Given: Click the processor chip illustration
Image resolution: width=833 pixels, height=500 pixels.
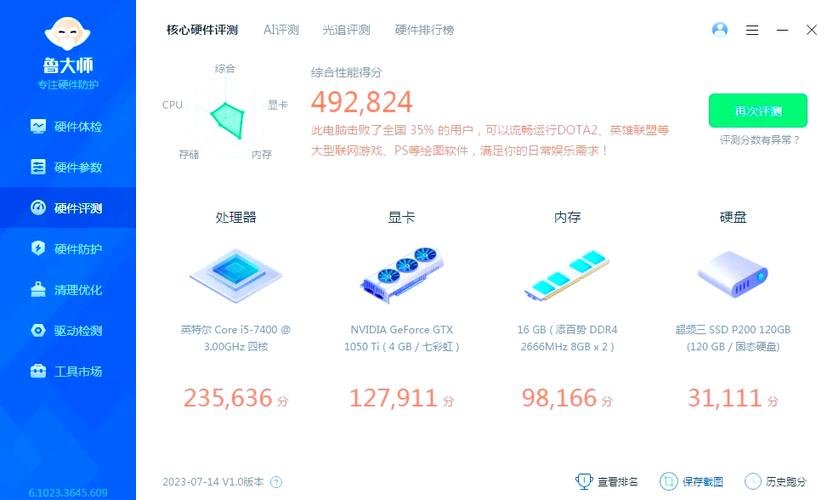Looking at the screenshot, I should pos(236,275).
